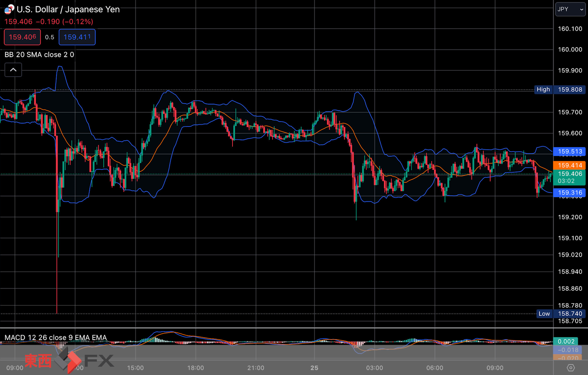Click the blue buy price 159.411 button
The width and height of the screenshot is (588, 375).
click(77, 37)
